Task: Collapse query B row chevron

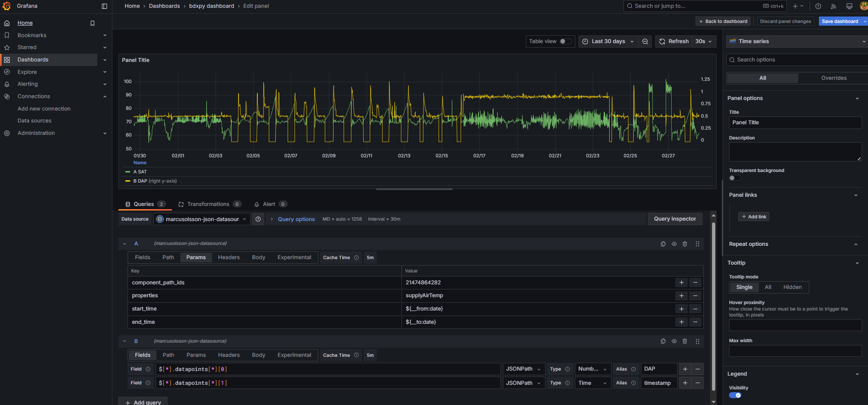Action: (124, 341)
